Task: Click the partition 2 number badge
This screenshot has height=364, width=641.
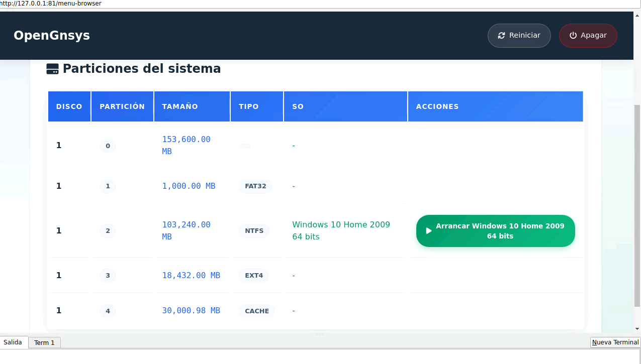Action: (108, 231)
